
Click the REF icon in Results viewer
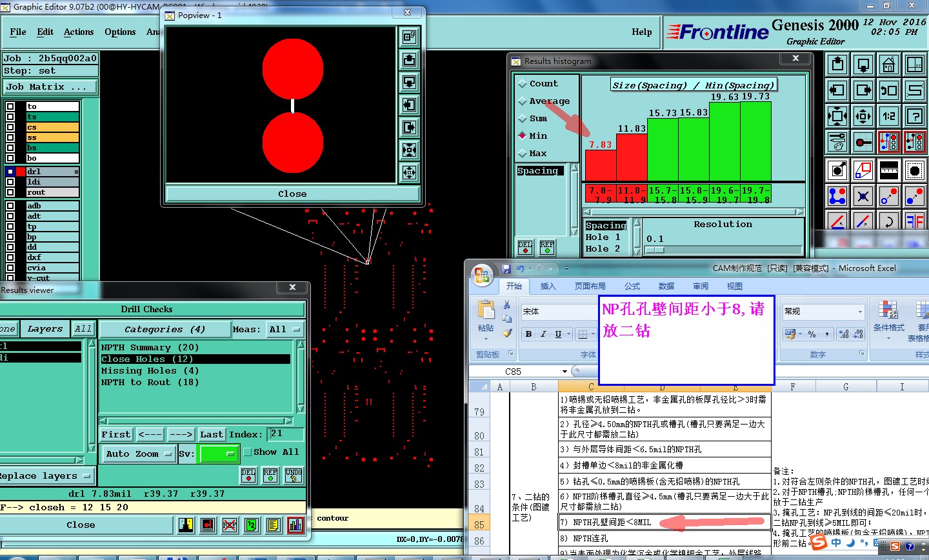point(270,475)
